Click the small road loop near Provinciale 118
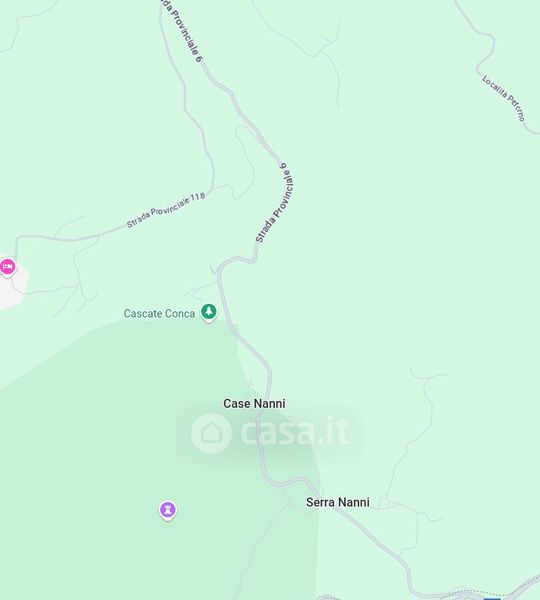Viewport: 540px width, 600px height. (244, 163)
